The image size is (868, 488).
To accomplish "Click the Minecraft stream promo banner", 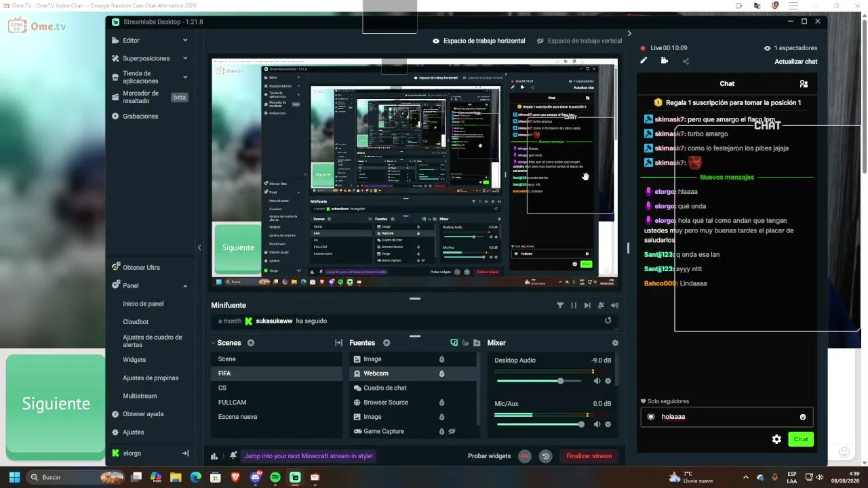I will click(309, 456).
